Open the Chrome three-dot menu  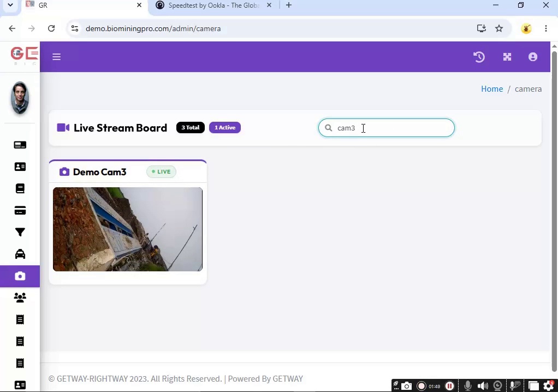pos(546,28)
